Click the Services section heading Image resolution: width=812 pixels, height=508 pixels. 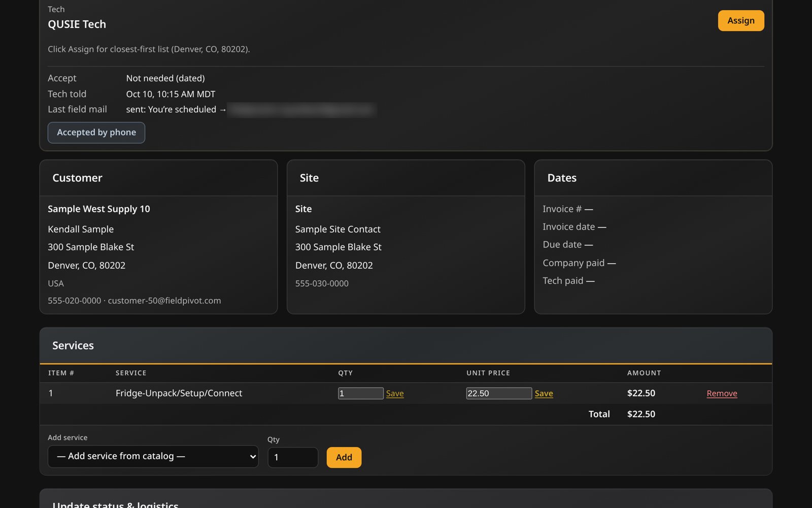pos(73,345)
